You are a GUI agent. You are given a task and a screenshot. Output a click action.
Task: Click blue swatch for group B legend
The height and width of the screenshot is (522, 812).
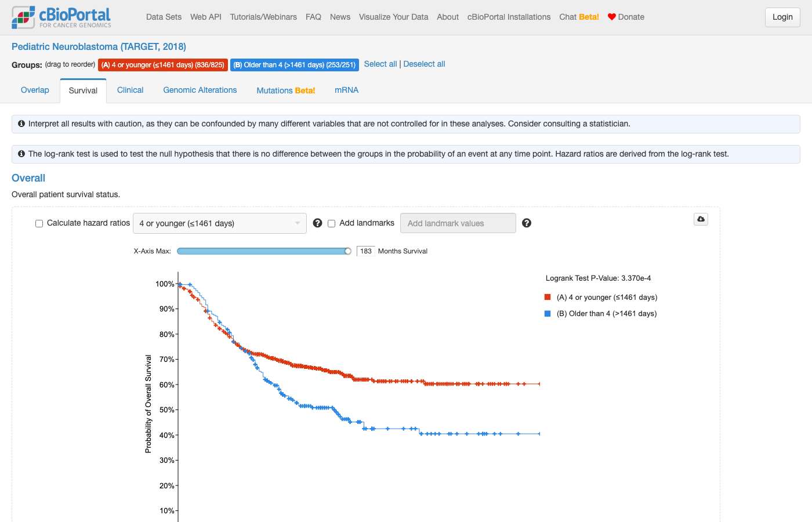pos(548,313)
